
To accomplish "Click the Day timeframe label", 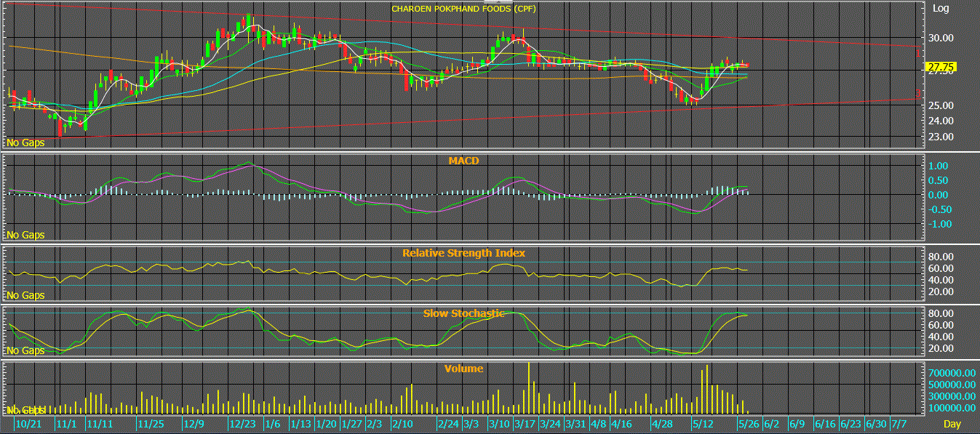I will (x=952, y=424).
